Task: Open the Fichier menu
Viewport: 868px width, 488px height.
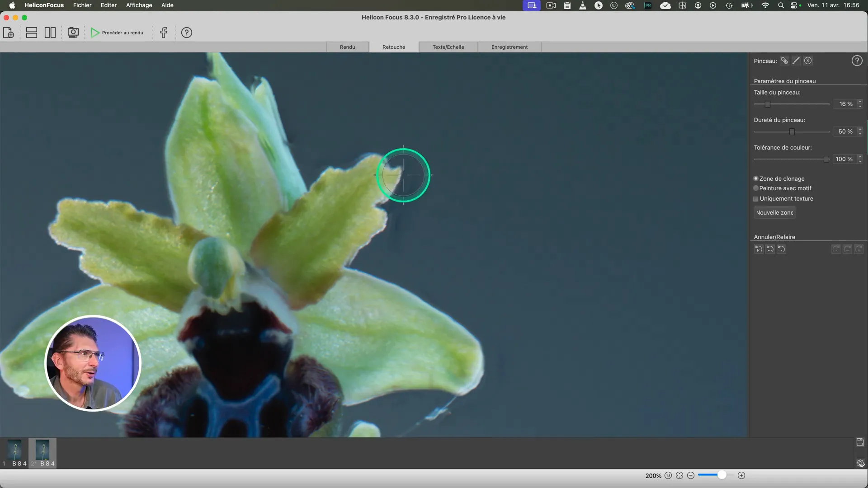Action: pos(82,5)
